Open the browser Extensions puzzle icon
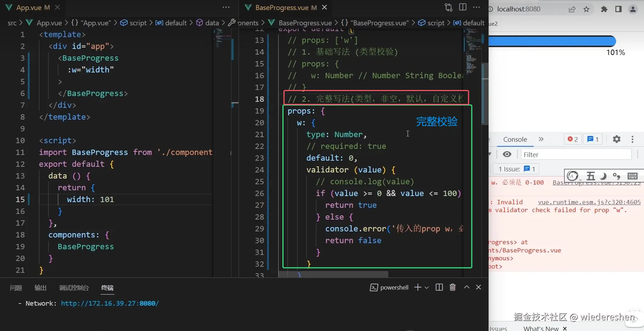 pos(604,9)
